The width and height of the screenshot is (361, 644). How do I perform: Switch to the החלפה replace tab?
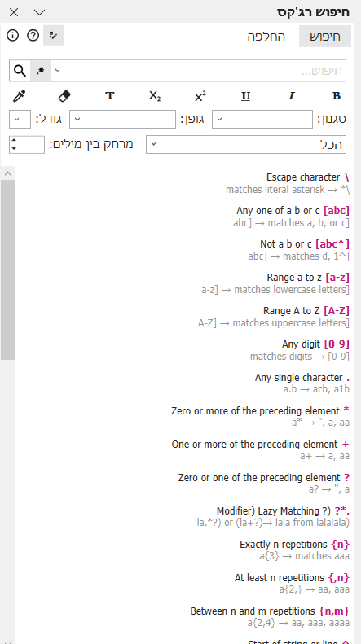click(x=266, y=37)
